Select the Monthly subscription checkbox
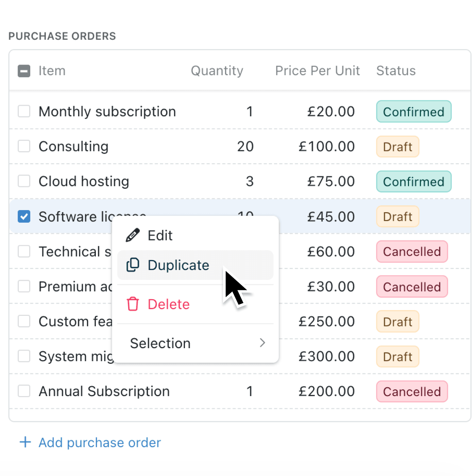The image size is (476, 476). pyautogui.click(x=24, y=111)
